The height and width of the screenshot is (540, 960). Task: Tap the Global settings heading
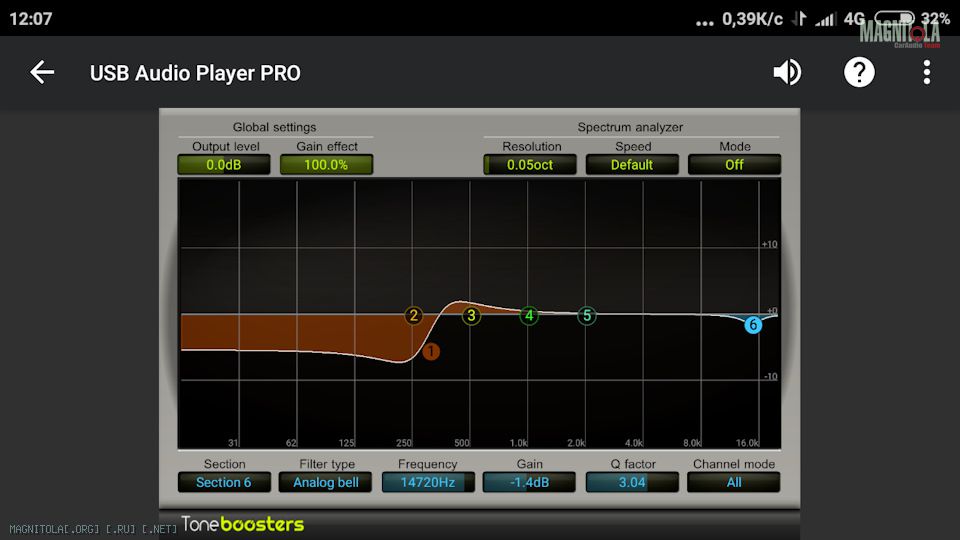274,127
